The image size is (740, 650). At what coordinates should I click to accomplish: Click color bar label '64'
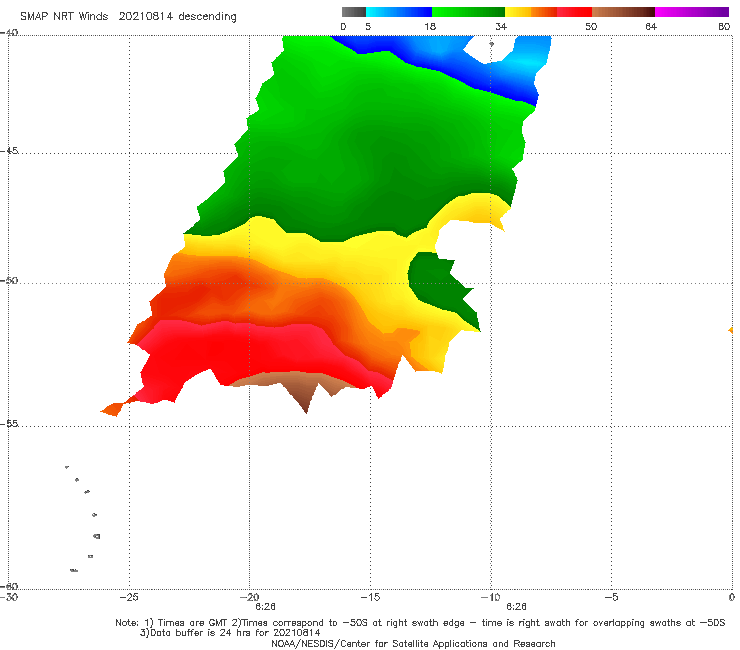(651, 26)
